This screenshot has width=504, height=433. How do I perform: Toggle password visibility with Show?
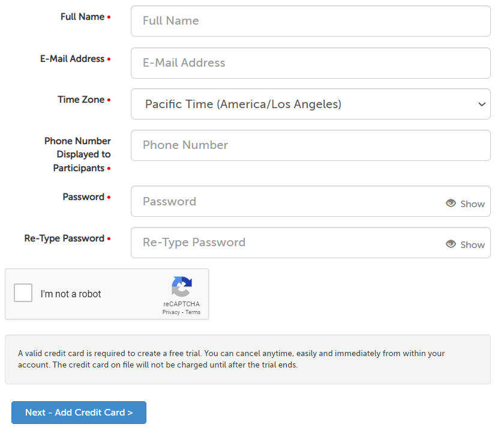tap(472, 204)
